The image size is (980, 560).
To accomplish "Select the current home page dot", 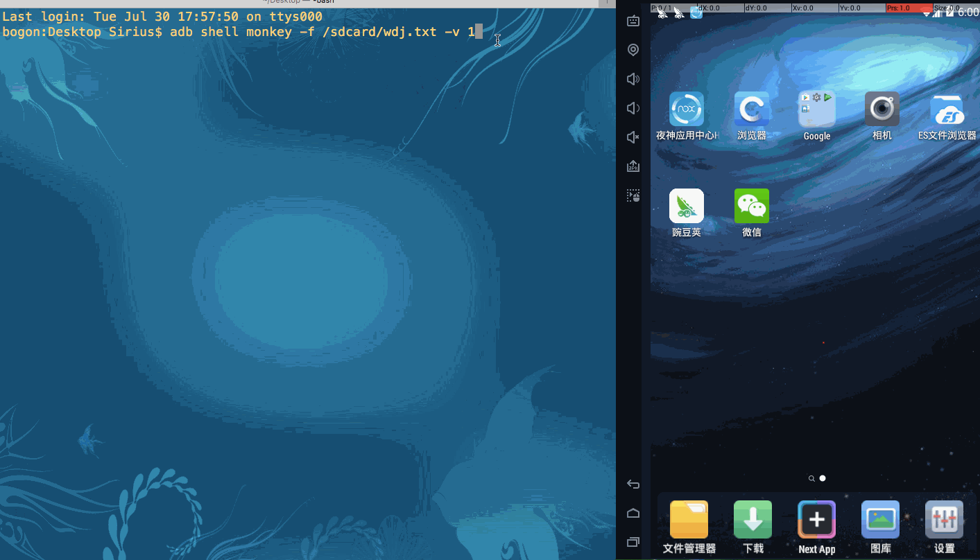I will click(x=823, y=478).
